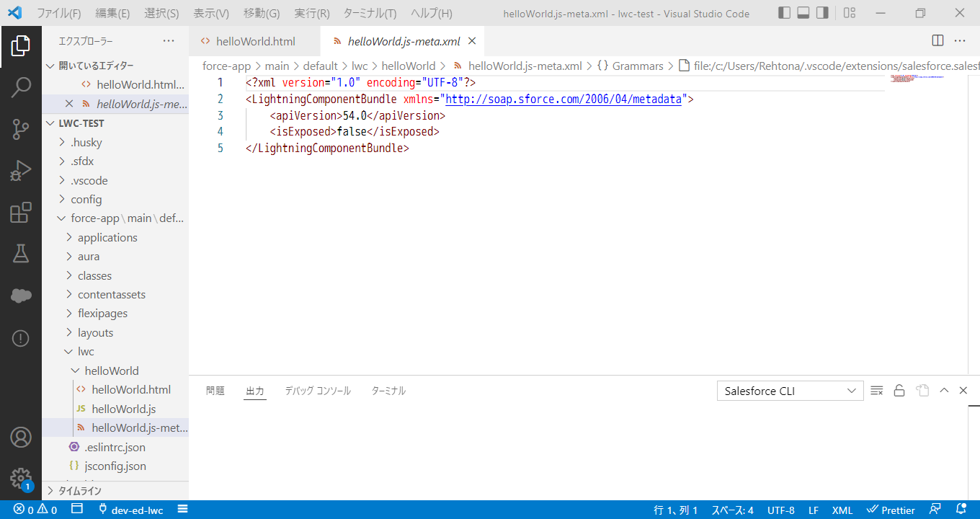Click the Prettier status bar item
Viewport: 980px width, 519px height.
tap(891, 510)
